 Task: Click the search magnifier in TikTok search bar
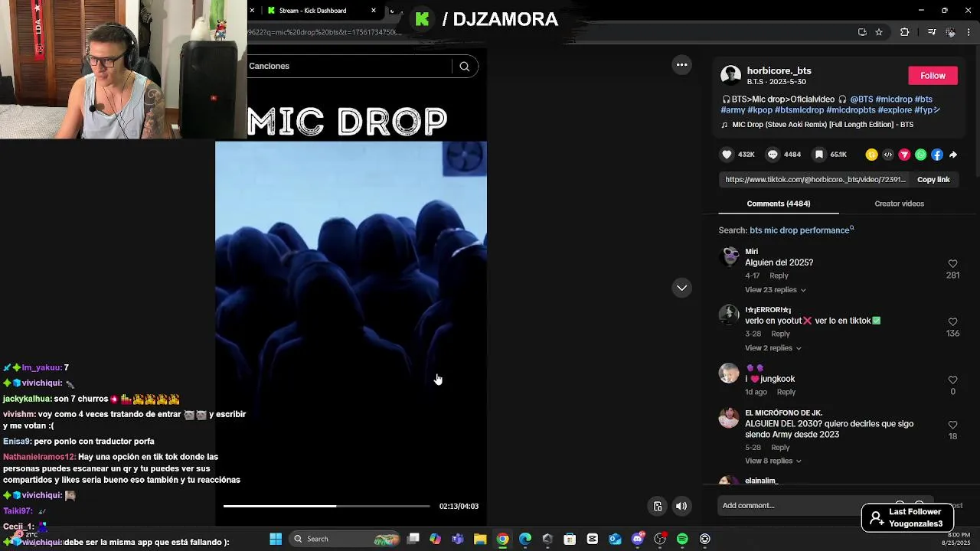point(464,66)
